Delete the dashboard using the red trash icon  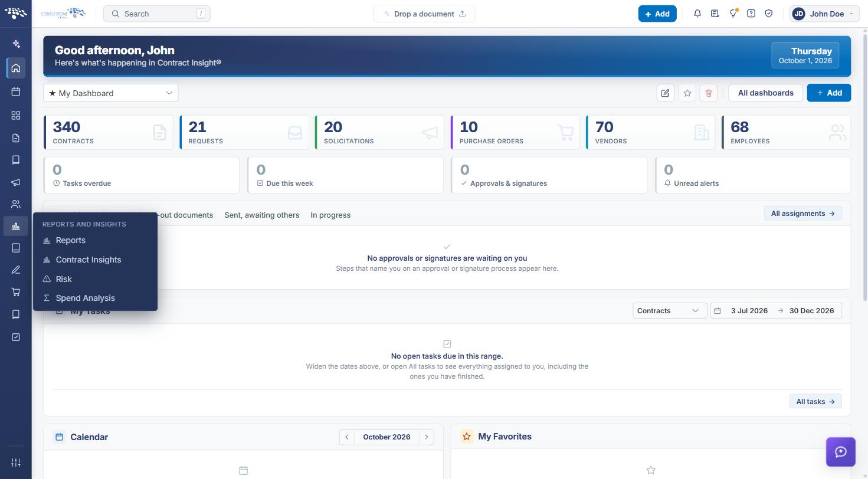tap(709, 93)
